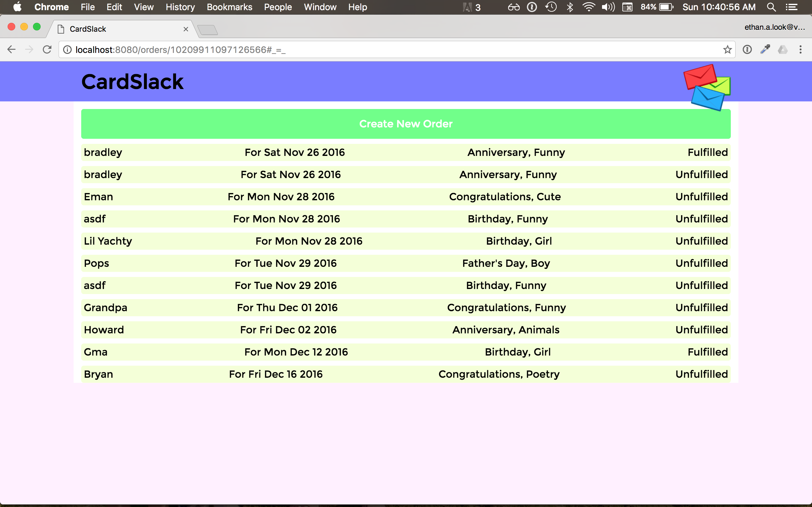Open a new tab with the tab button
This screenshot has width=812, height=507.
tap(208, 30)
